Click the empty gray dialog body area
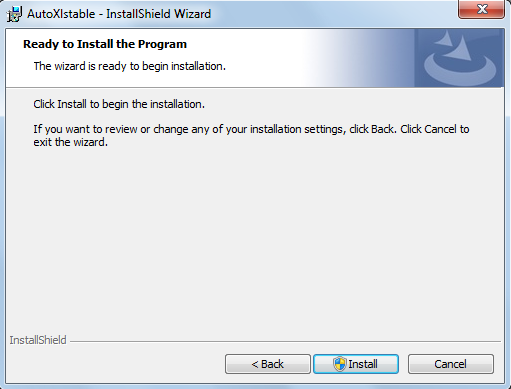The width and height of the screenshot is (511, 389). 255,240
